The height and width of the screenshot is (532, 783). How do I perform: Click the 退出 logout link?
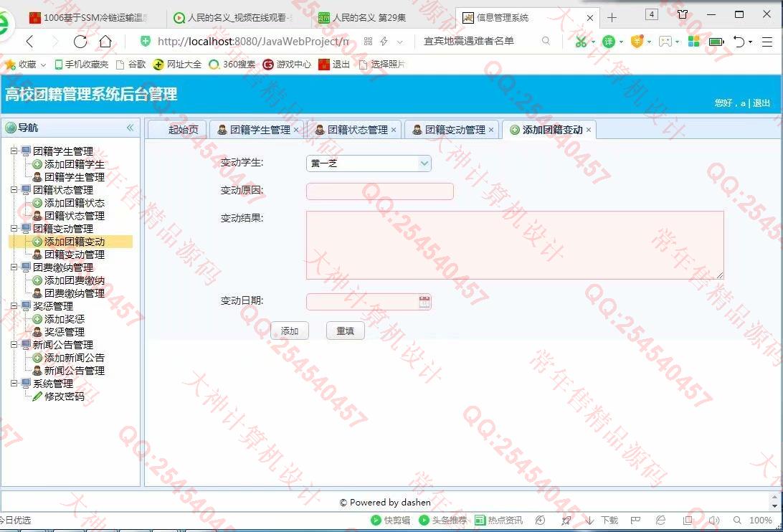(x=761, y=103)
